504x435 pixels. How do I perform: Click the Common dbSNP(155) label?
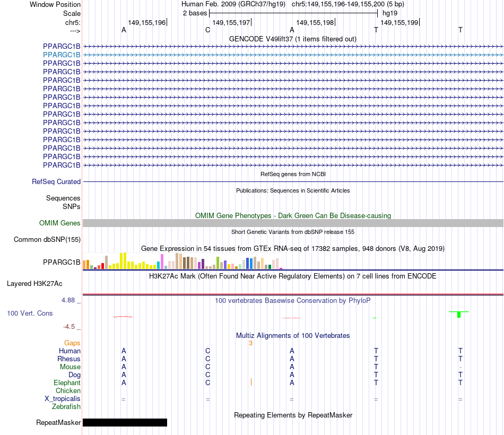pos(47,240)
